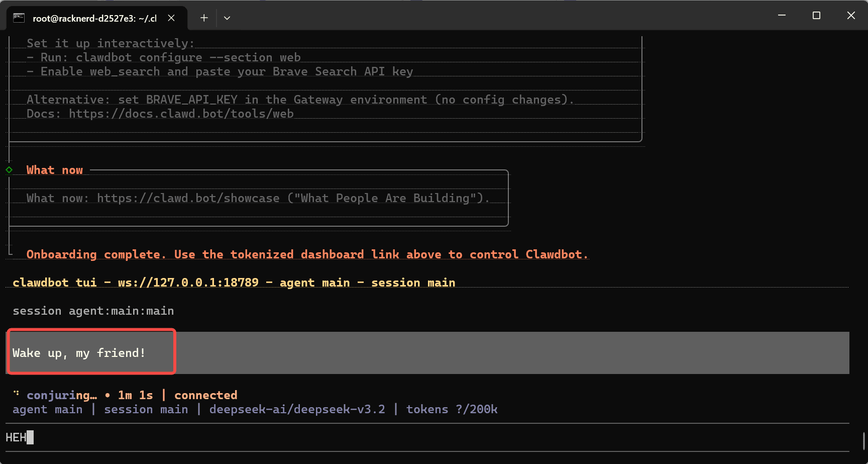
Task: Click the deepseek-ai/deepseek-v3.2 model label
Action: [297, 410]
